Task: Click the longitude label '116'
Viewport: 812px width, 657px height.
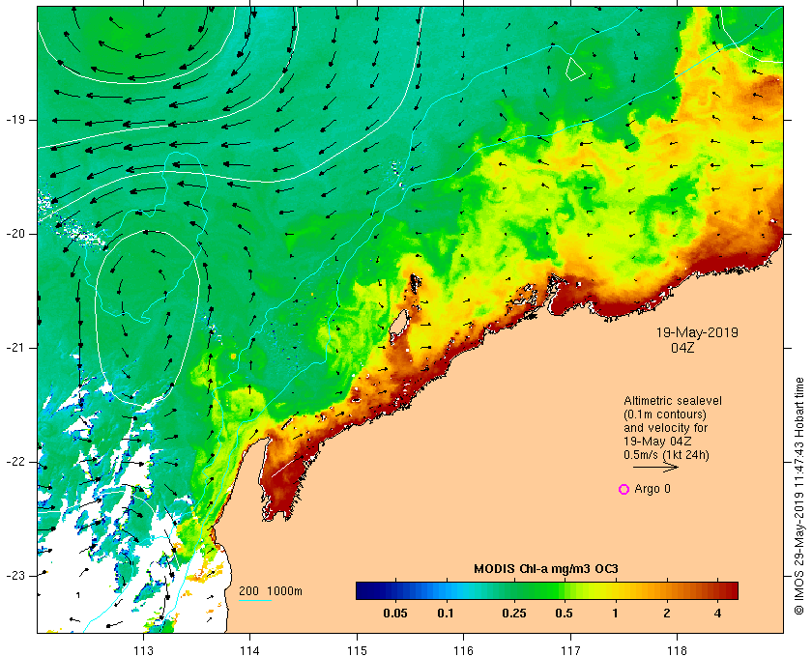Action: (463, 650)
